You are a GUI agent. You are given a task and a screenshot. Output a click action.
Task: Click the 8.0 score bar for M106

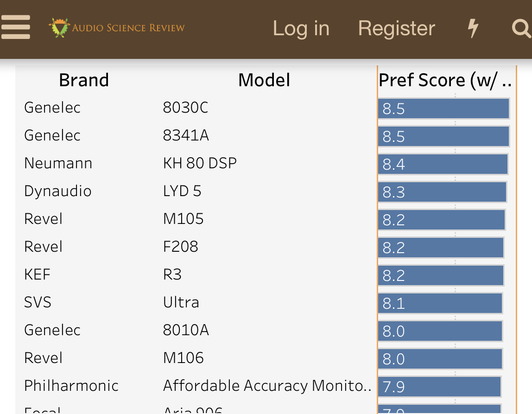tap(440, 359)
